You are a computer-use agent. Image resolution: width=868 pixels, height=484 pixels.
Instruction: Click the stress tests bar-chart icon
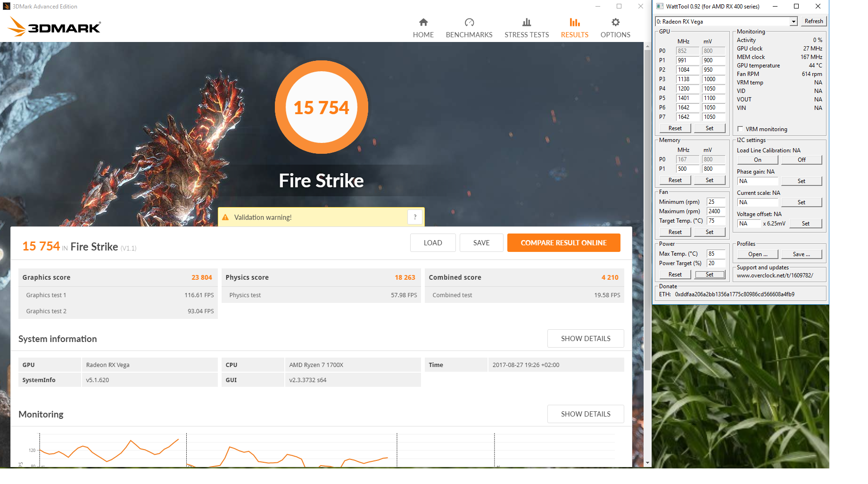point(527,22)
